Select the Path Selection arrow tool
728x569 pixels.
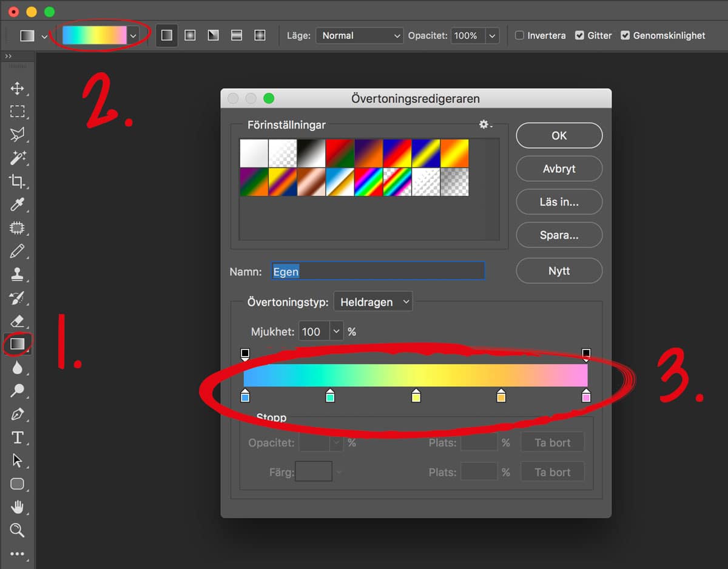click(17, 460)
